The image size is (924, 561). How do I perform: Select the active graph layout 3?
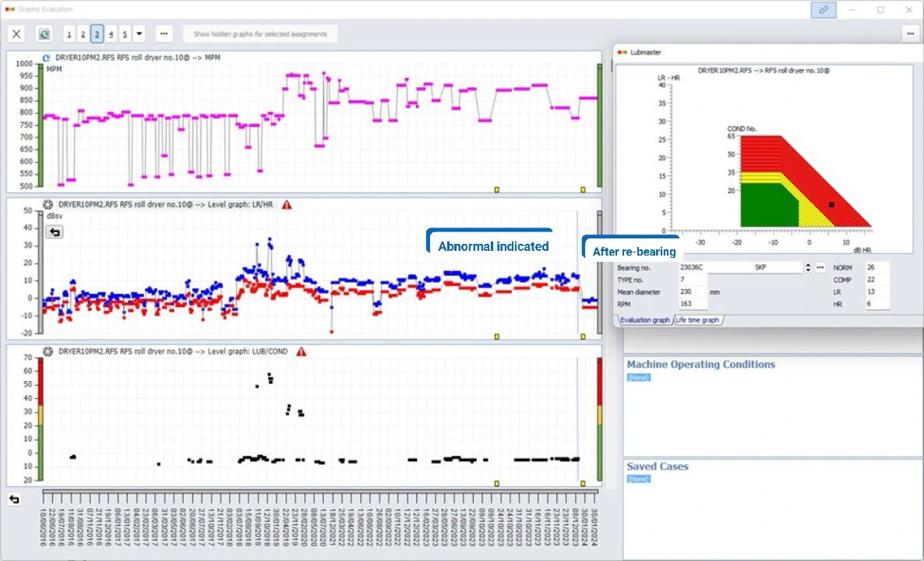click(x=97, y=34)
